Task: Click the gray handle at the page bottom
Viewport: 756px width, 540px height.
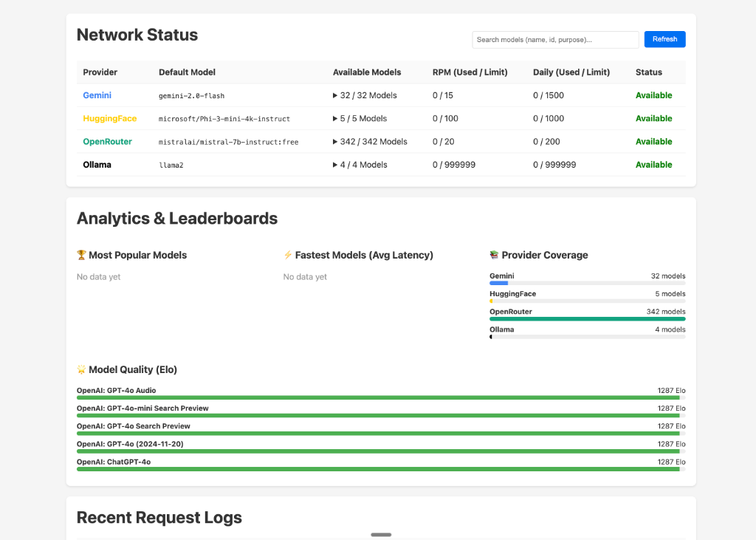Action: (x=381, y=535)
